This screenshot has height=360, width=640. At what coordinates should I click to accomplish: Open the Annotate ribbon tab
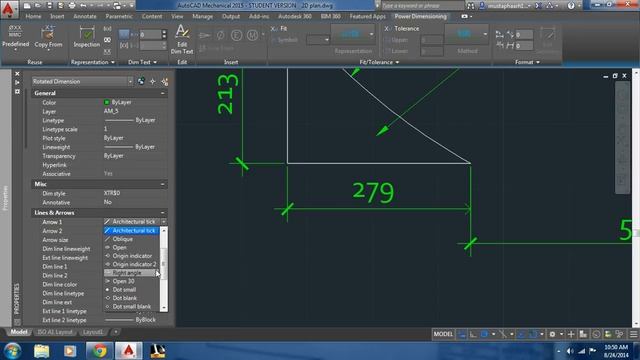pos(84,16)
